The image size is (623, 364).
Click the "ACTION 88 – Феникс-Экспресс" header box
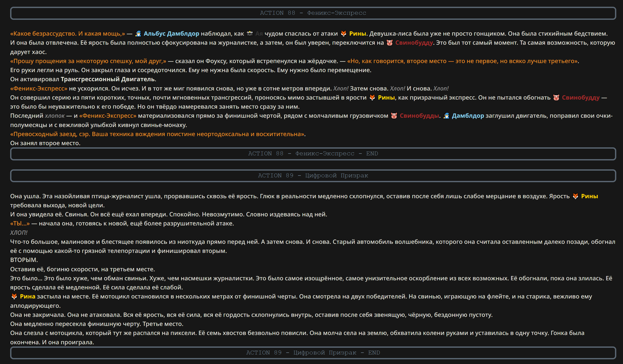(313, 13)
